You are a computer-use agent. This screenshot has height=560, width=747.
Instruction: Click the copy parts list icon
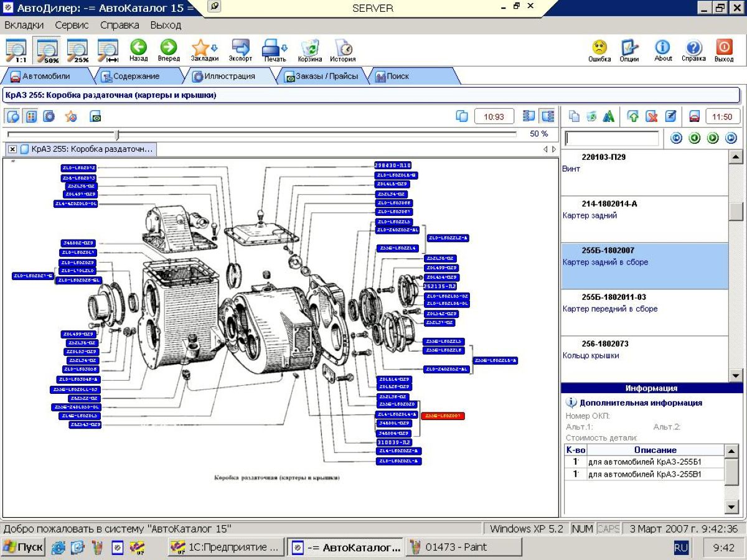(575, 116)
